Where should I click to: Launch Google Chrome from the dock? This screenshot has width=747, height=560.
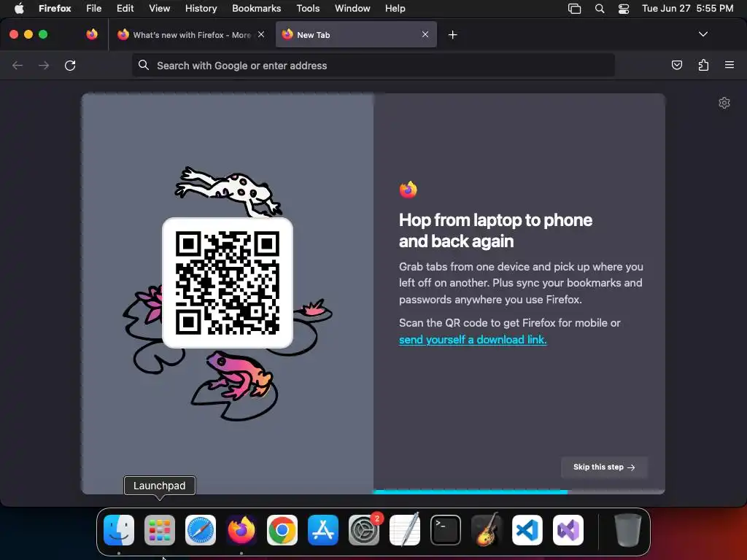pos(282,530)
